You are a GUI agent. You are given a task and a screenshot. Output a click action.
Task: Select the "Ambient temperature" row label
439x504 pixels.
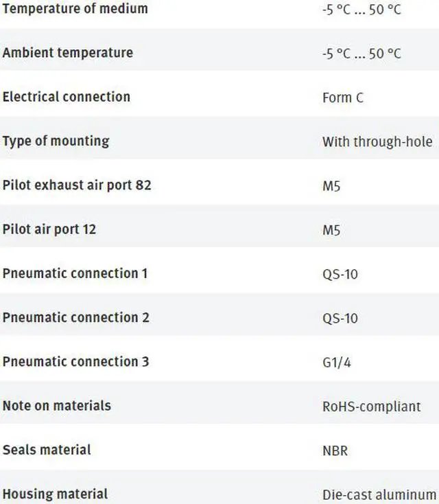[x=68, y=53]
